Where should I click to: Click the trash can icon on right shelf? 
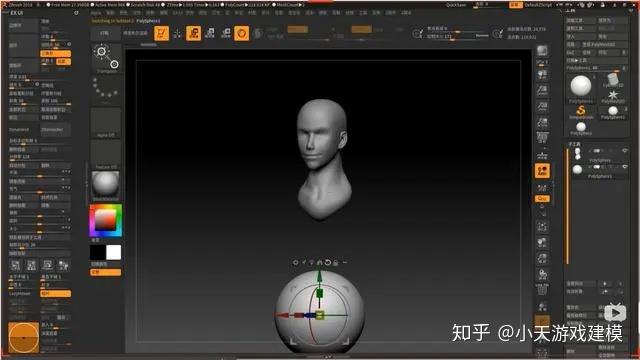[542, 290]
